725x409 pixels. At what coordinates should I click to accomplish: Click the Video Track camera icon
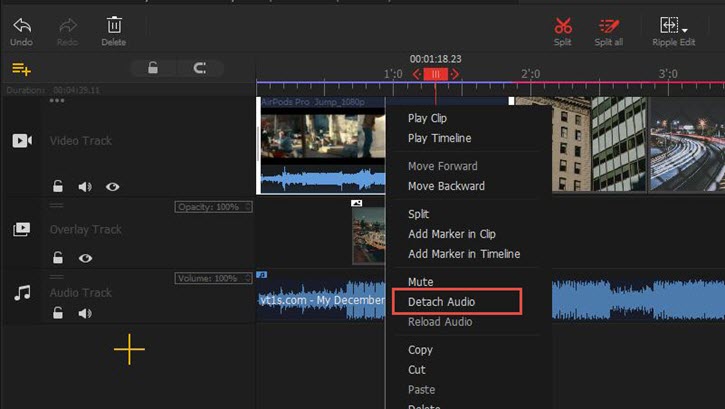point(22,141)
